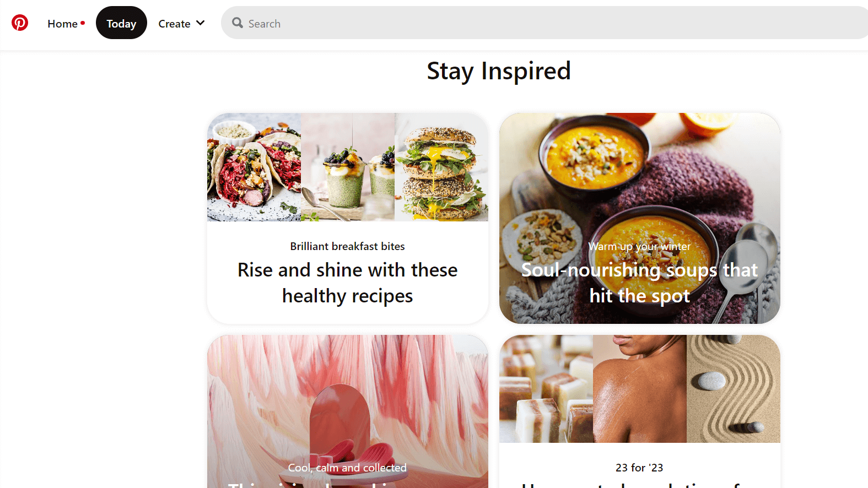Open 'Soul-nourishing soups that hit the spot' card
This screenshot has width=868, height=488.
coord(640,218)
